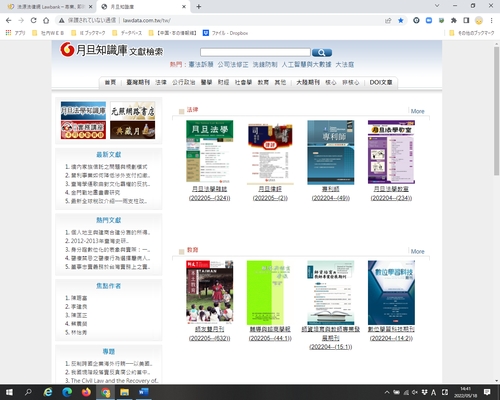Viewport: 500px width, 400px height.
Task: Click the share page icon in address bar
Action: (x=388, y=20)
